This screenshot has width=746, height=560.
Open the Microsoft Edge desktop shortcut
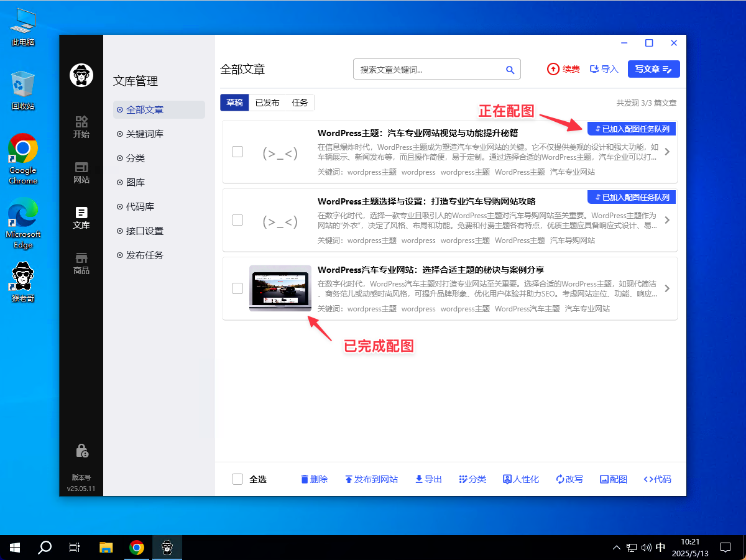pos(23,223)
